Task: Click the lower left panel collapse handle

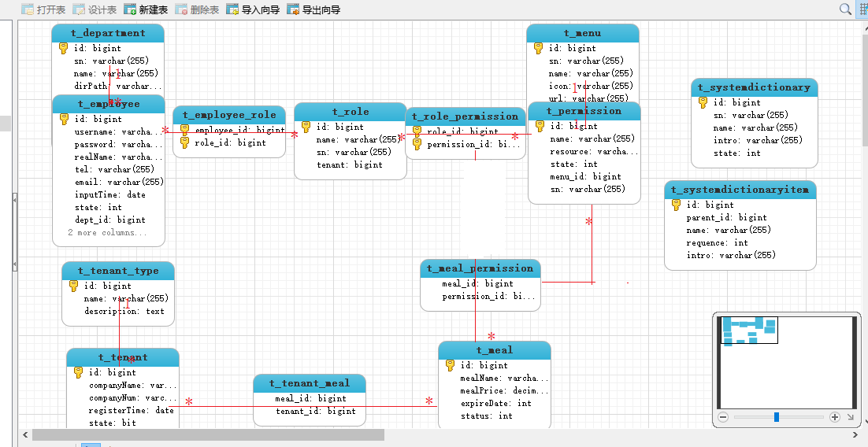Action: pos(14,264)
